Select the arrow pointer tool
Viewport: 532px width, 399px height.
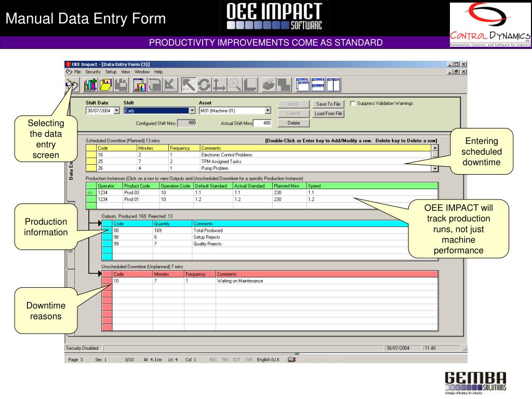189,85
